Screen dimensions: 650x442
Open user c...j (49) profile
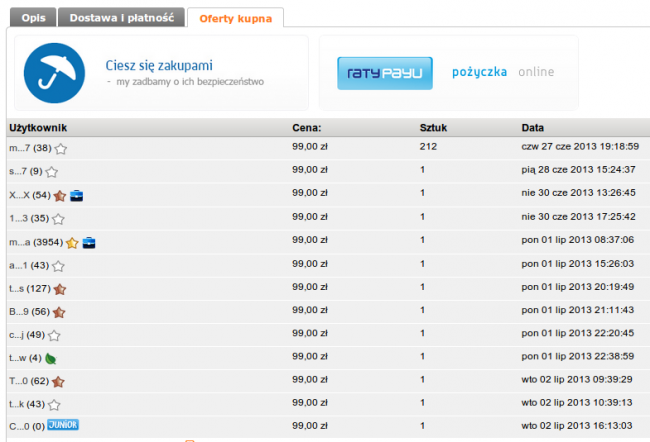[27, 335]
